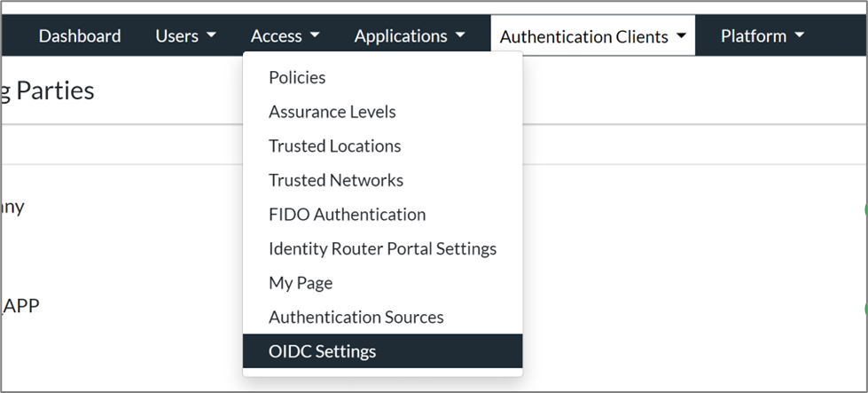Image resolution: width=868 pixels, height=393 pixels.
Task: Click the caret arrow beside Users
Action: [x=211, y=36]
